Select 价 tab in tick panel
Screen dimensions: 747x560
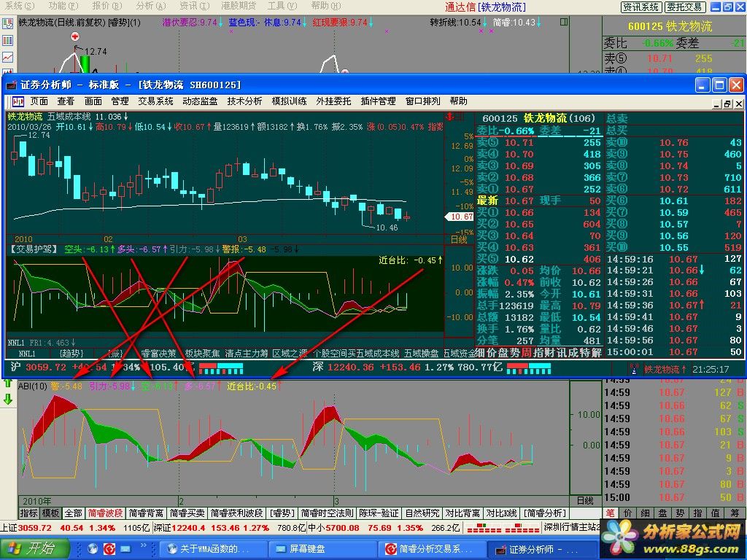coord(627,513)
